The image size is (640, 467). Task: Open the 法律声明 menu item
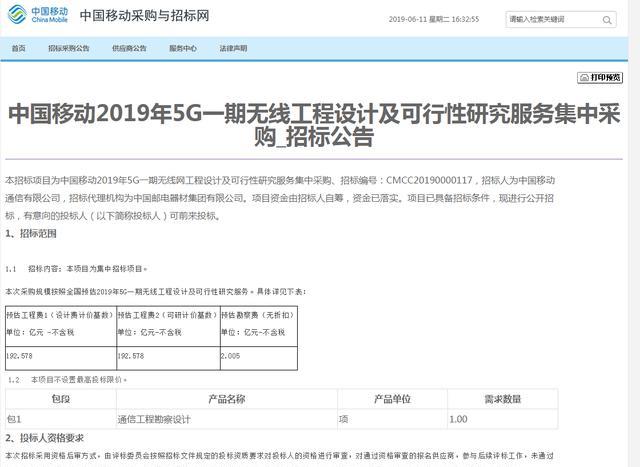pyautogui.click(x=233, y=48)
